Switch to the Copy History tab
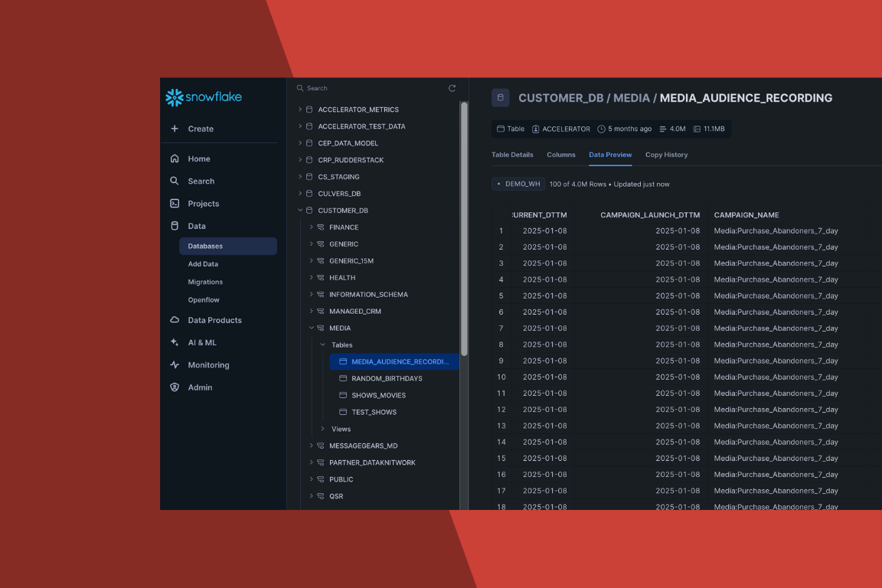The image size is (882, 588). 666,155
